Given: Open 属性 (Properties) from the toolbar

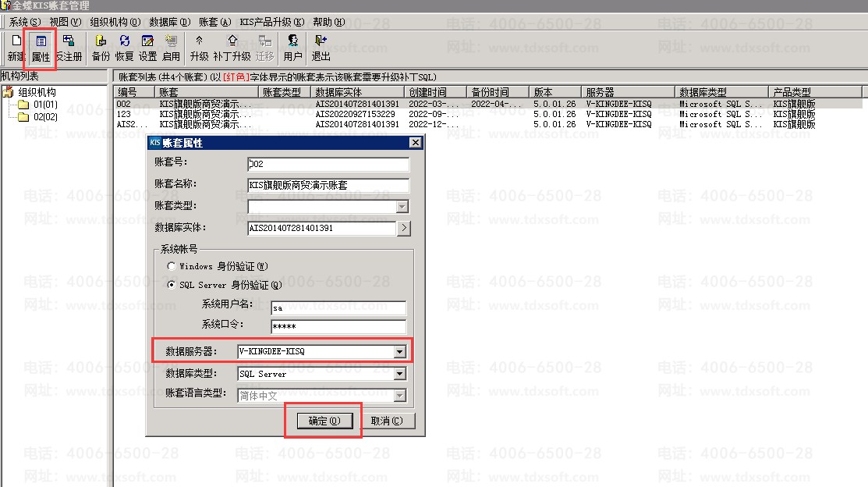Looking at the screenshot, I should [41, 47].
